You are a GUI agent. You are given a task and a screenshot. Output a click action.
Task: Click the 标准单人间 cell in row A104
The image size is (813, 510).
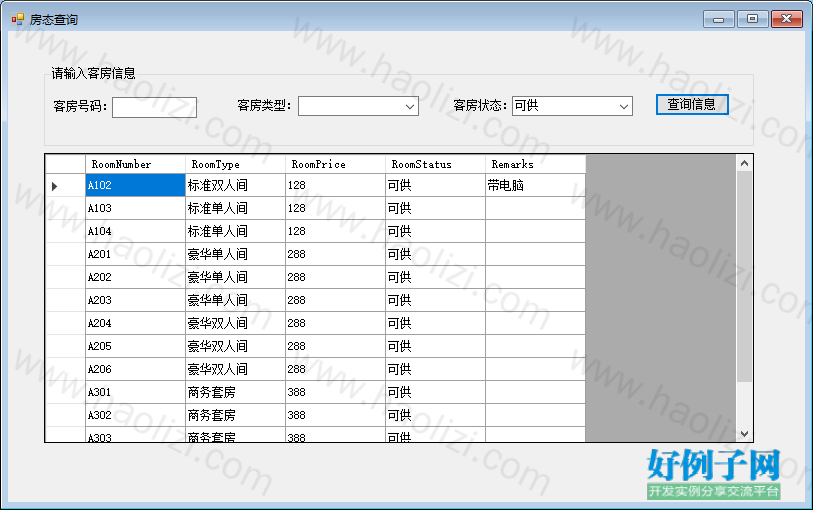tap(235, 231)
